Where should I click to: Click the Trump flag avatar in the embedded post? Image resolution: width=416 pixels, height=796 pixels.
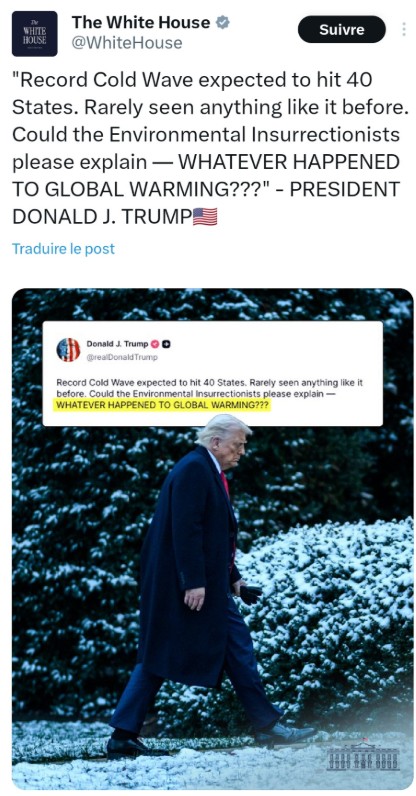pyautogui.click(x=69, y=349)
